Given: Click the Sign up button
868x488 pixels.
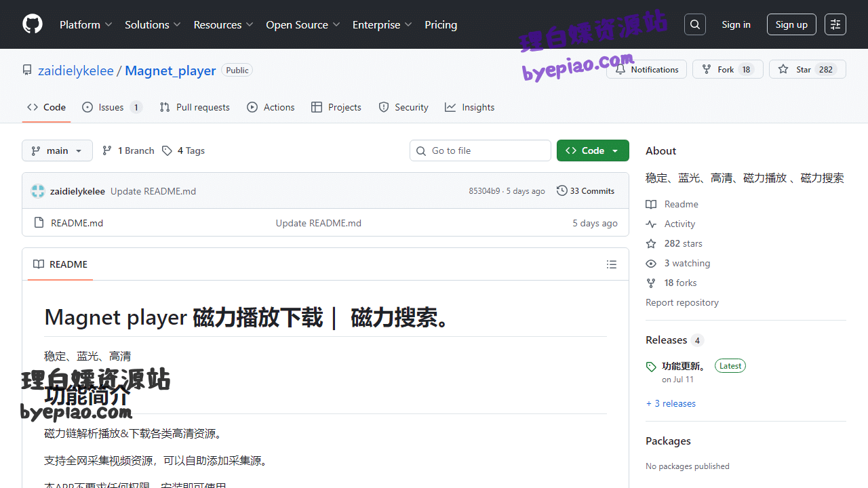Looking at the screenshot, I should [x=791, y=24].
